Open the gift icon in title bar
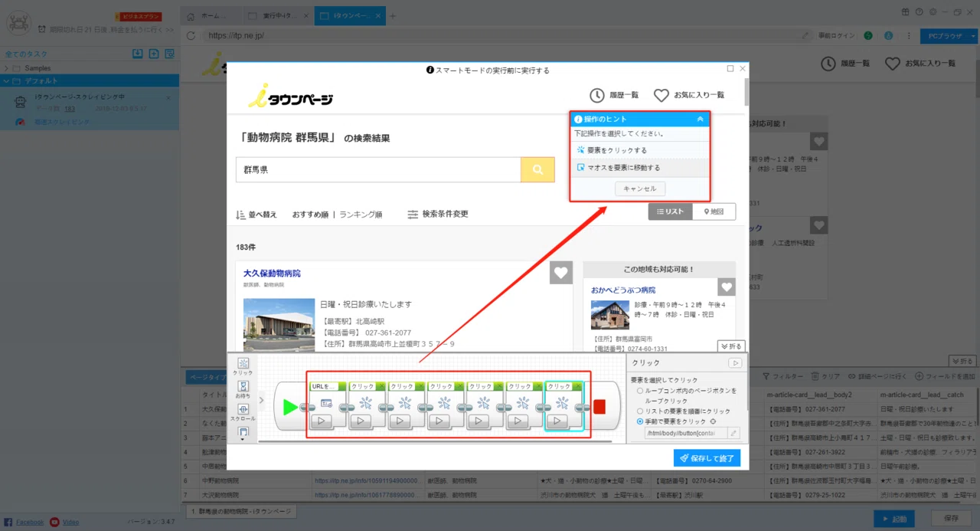The image size is (980, 531). point(906,11)
